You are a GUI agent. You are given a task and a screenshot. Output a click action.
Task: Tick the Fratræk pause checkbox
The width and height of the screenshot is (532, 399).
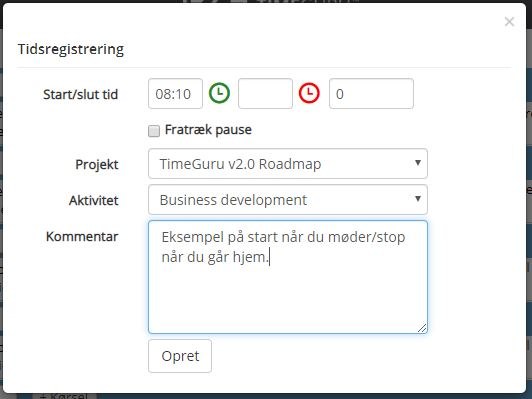(154, 131)
